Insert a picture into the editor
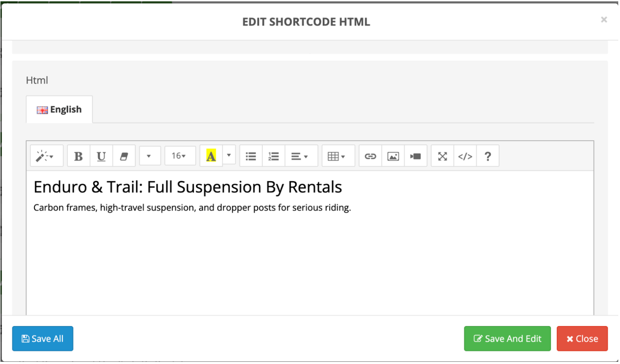620x364 pixels. 393,156
